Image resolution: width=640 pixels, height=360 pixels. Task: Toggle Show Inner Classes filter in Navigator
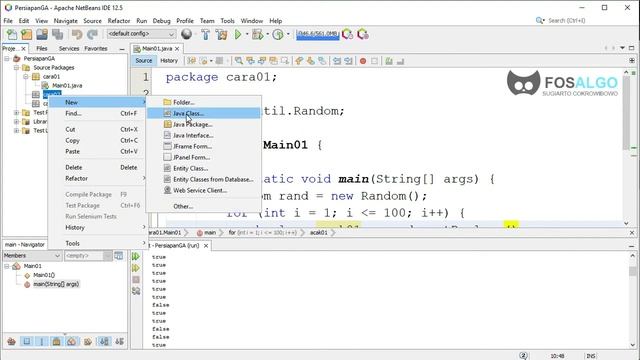[x=72, y=341]
